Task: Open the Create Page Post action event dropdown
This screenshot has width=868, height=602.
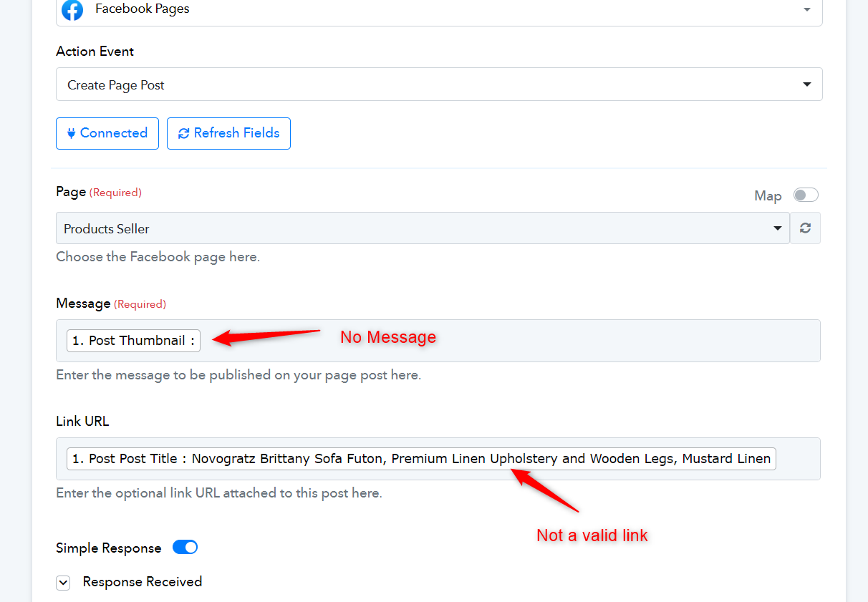Action: (439, 84)
